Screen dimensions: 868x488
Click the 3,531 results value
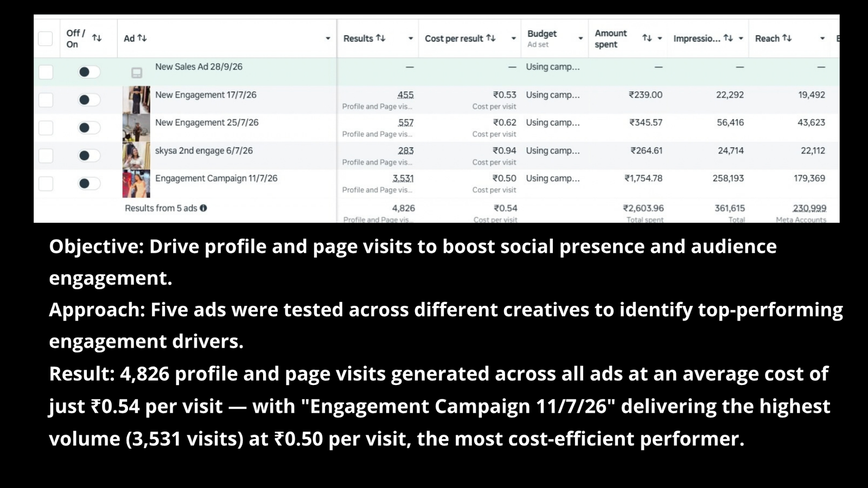(x=403, y=178)
